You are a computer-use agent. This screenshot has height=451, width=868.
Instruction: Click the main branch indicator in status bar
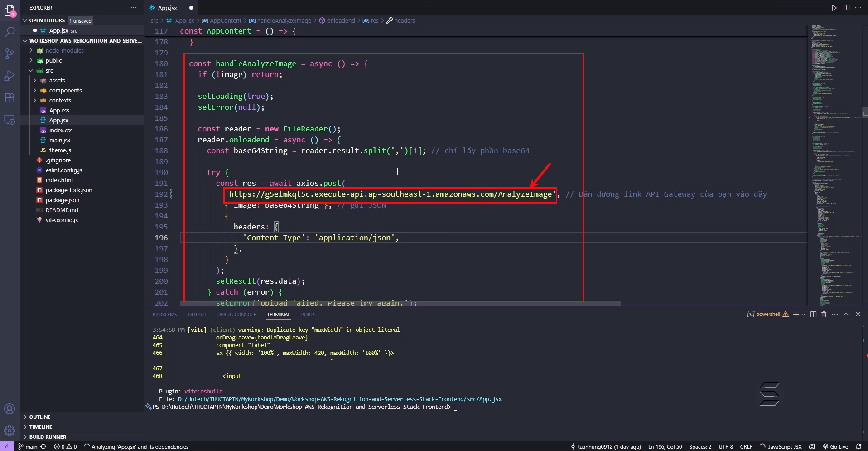pyautogui.click(x=28, y=446)
